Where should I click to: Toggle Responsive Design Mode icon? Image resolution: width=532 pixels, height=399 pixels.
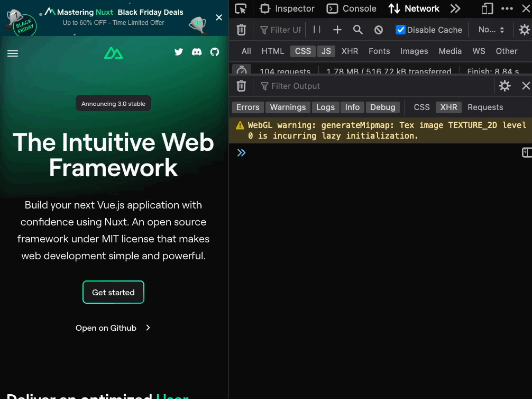pos(487,8)
